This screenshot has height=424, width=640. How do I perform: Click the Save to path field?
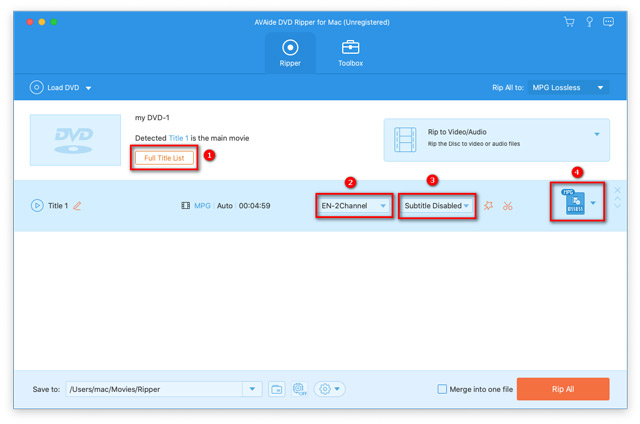coord(154,389)
